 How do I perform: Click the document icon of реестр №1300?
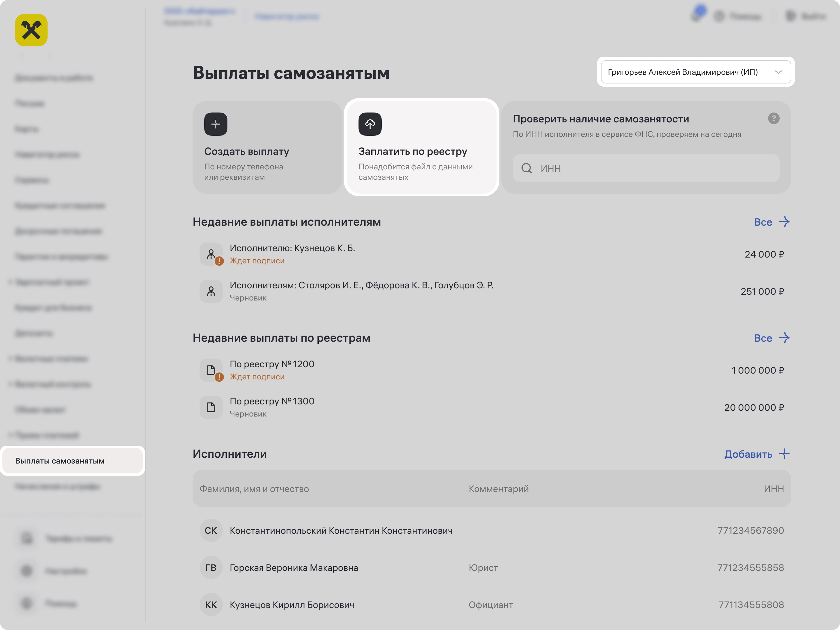(x=211, y=408)
